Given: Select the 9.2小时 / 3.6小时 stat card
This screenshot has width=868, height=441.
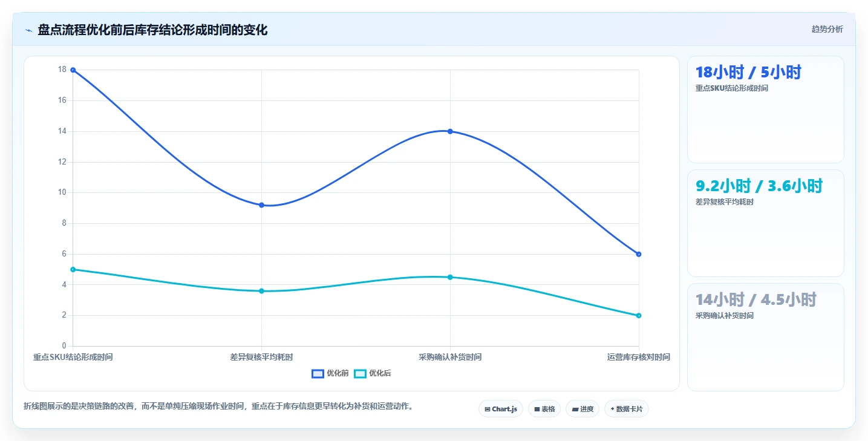Looking at the screenshot, I should [x=765, y=223].
